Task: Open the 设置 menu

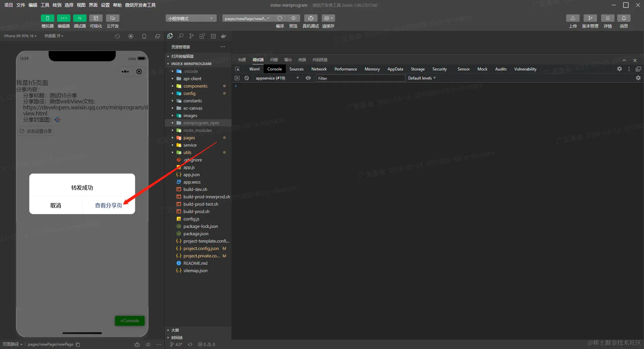Action: tap(105, 5)
